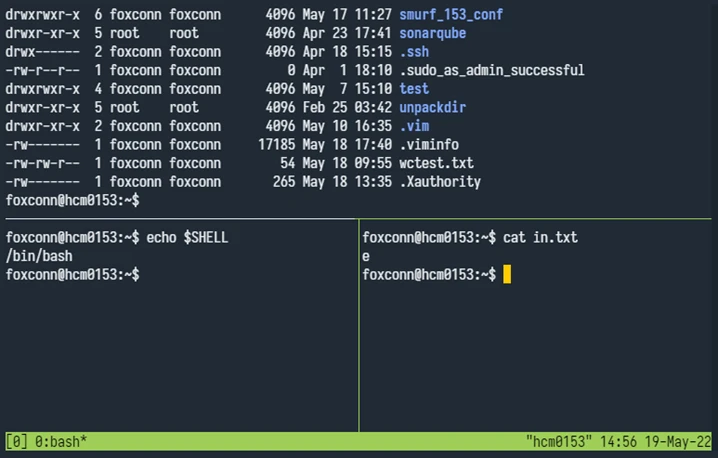Click the .sudo_as_admin_successful file name
Image resolution: width=718 pixels, height=458 pixels.
491,70
